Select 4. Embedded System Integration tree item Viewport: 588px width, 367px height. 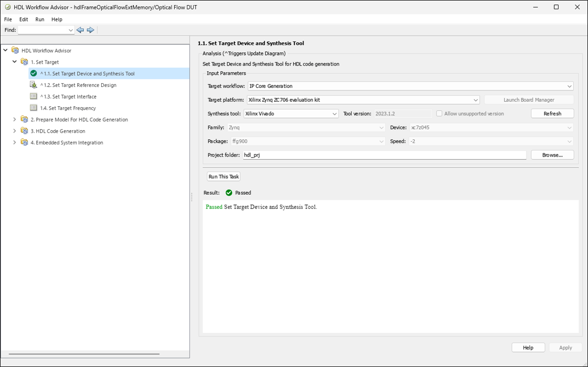pyautogui.click(x=67, y=143)
